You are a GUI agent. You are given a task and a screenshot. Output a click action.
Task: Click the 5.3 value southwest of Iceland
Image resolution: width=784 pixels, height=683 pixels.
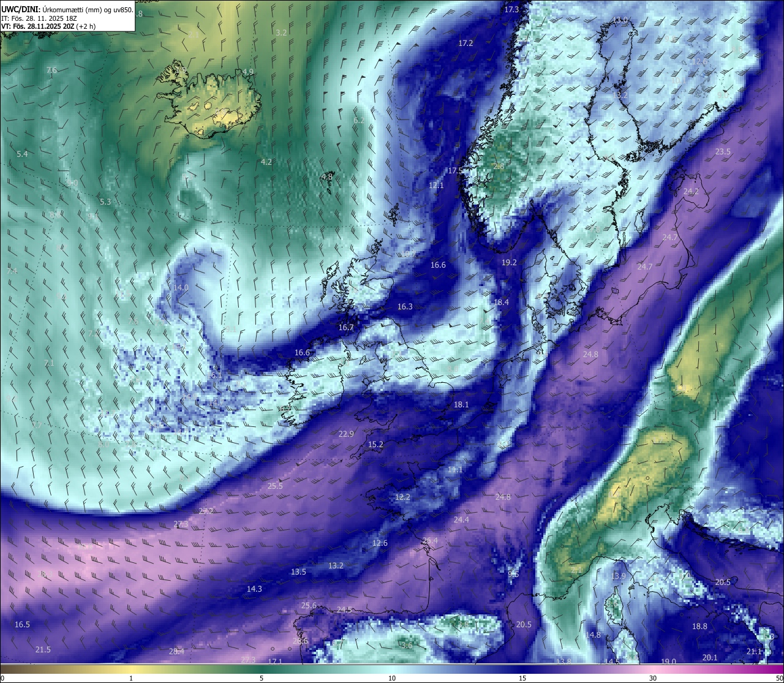105,202
